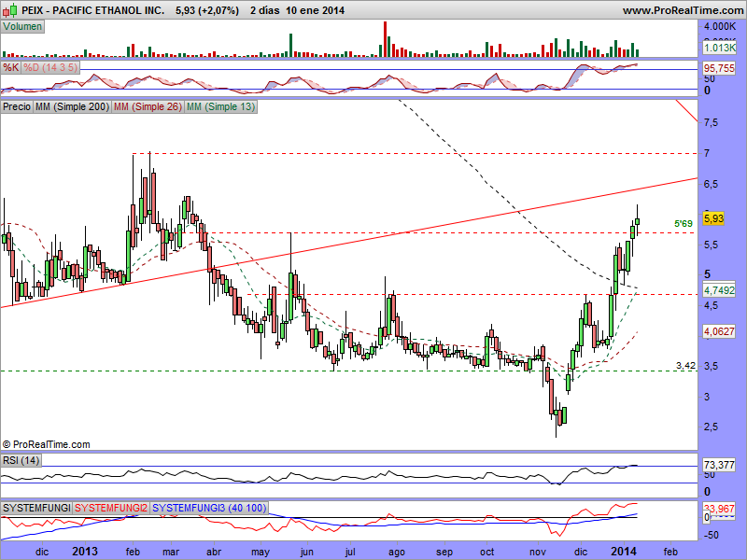Click the 'dic' label just before 2014
Viewport: 747px width, 560px height.
pos(581,552)
